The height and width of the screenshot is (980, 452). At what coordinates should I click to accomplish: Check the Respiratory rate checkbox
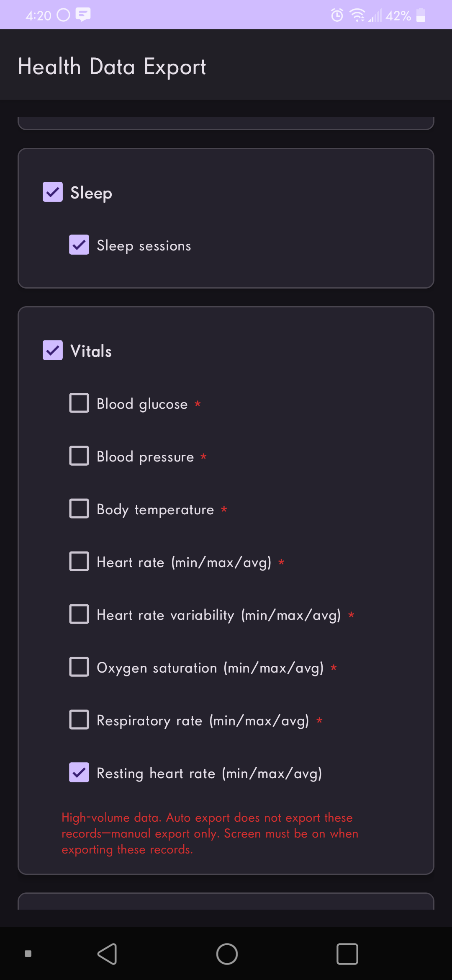(79, 720)
